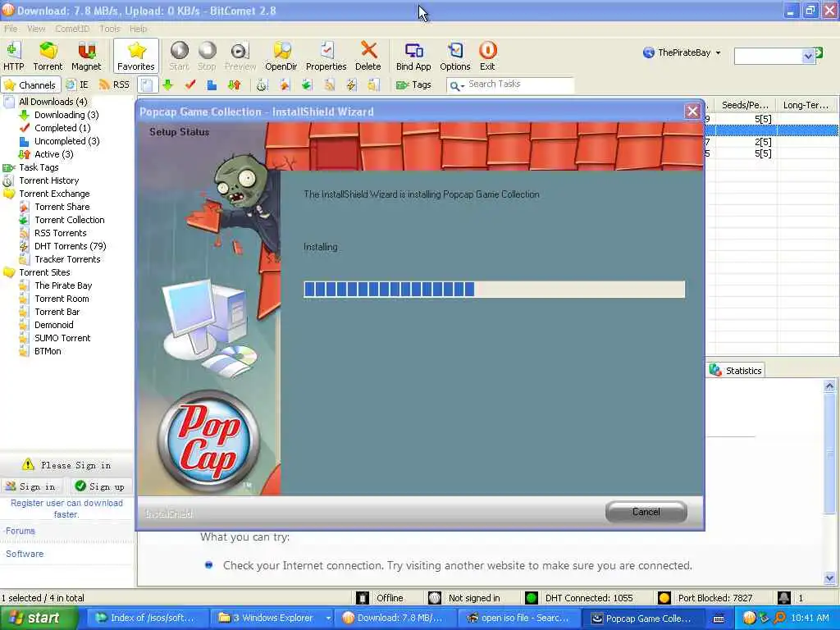Open a Torrent file via toolbar
840x630 pixels.
pyautogui.click(x=48, y=56)
